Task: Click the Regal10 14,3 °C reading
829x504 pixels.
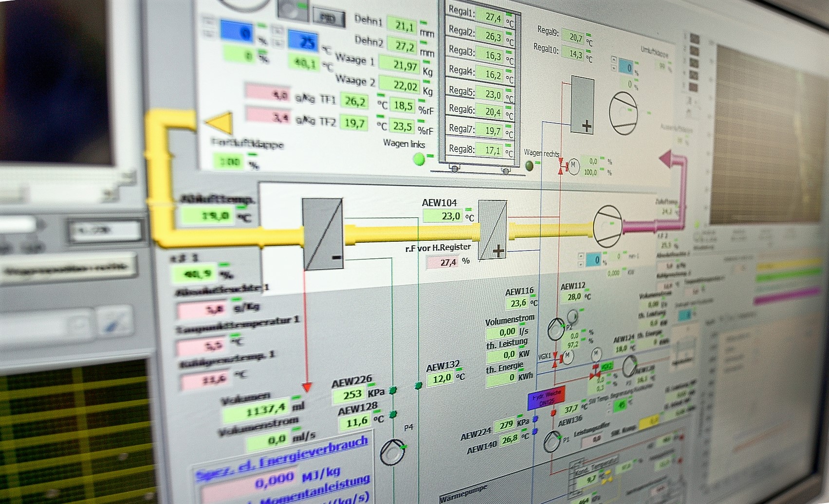Action: coord(573,54)
